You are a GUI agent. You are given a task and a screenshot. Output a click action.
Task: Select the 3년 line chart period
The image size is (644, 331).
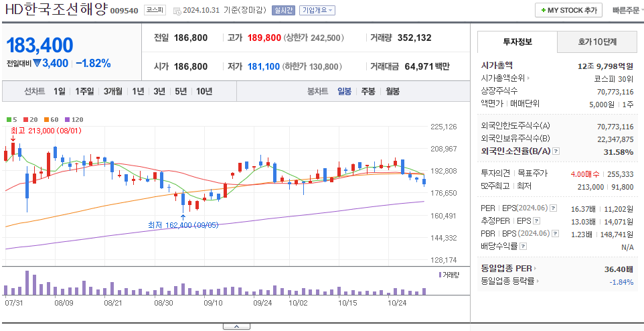pos(159,91)
